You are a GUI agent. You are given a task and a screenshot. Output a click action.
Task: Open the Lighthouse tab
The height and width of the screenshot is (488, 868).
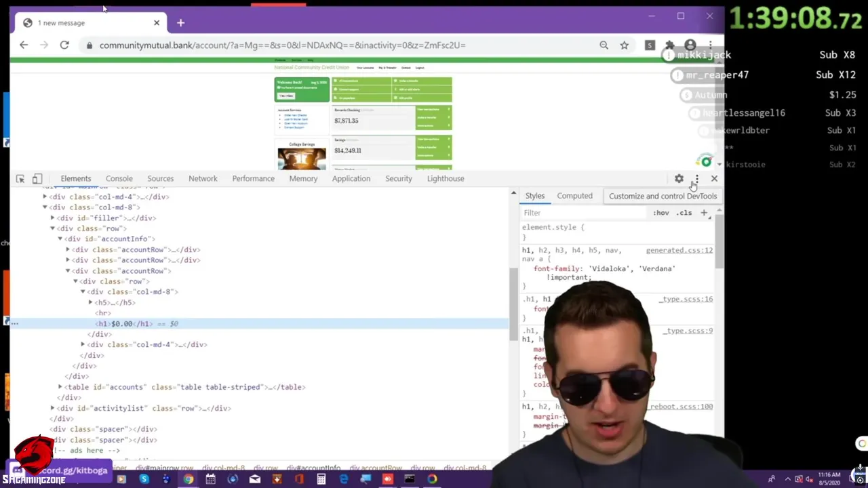(x=446, y=179)
